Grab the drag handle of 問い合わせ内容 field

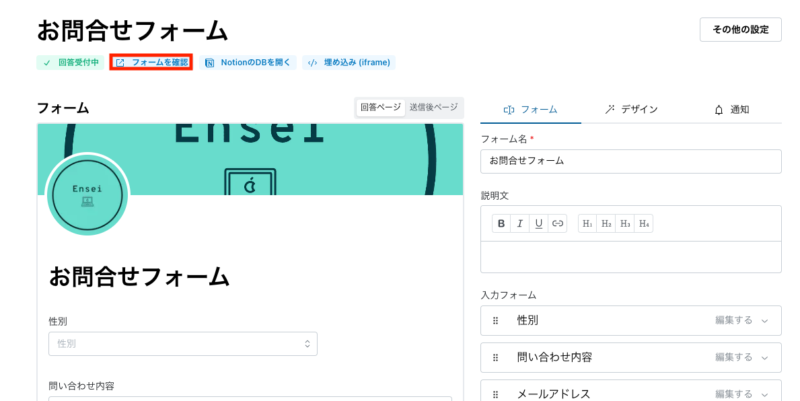click(x=495, y=358)
